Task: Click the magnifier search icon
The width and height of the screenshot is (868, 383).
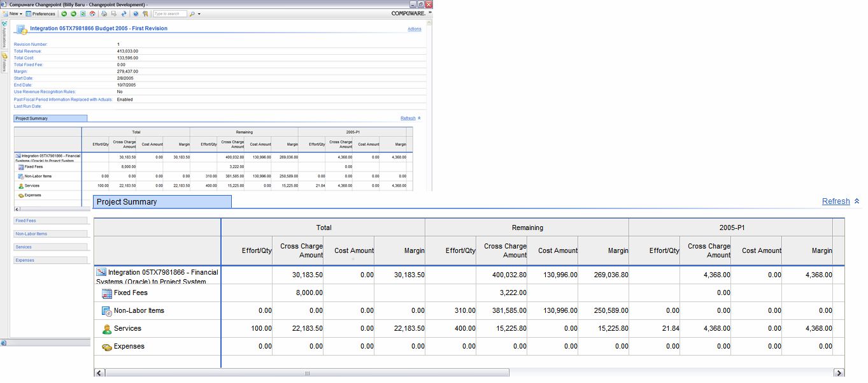Action: pyautogui.click(x=192, y=13)
